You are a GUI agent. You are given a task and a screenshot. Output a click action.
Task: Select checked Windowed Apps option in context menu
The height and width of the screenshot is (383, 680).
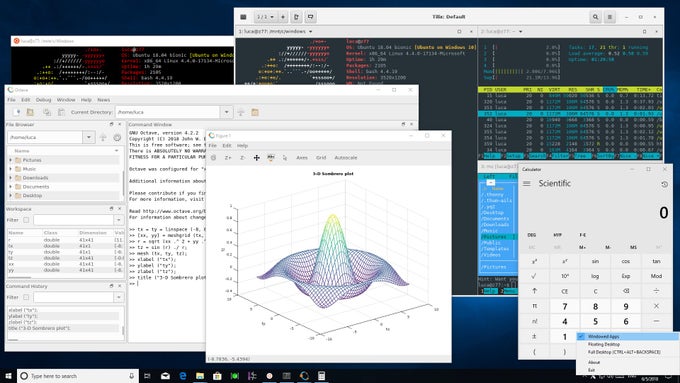tap(627, 337)
